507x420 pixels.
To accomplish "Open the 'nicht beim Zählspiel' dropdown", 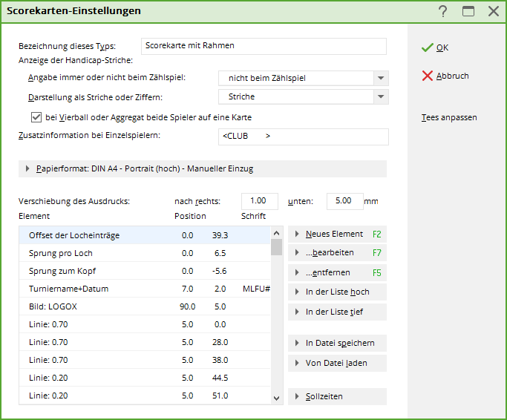I will (381, 78).
